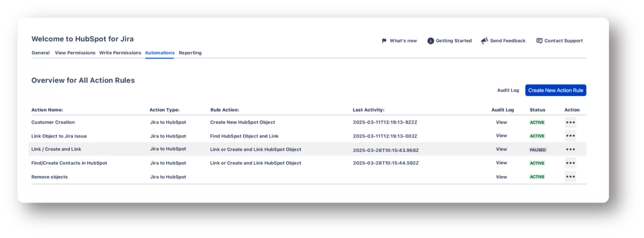Click the What's new flag icon

pyautogui.click(x=384, y=41)
